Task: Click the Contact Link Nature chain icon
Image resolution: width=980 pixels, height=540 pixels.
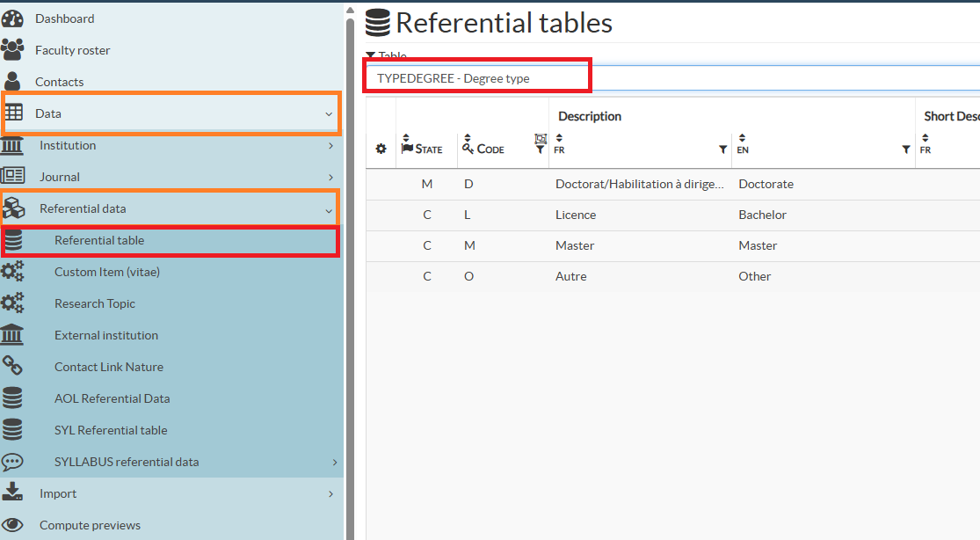Action: (x=12, y=367)
